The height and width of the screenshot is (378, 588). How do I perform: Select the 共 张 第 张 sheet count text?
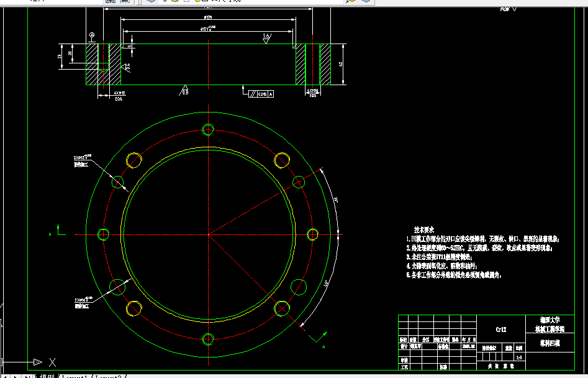[501, 366]
